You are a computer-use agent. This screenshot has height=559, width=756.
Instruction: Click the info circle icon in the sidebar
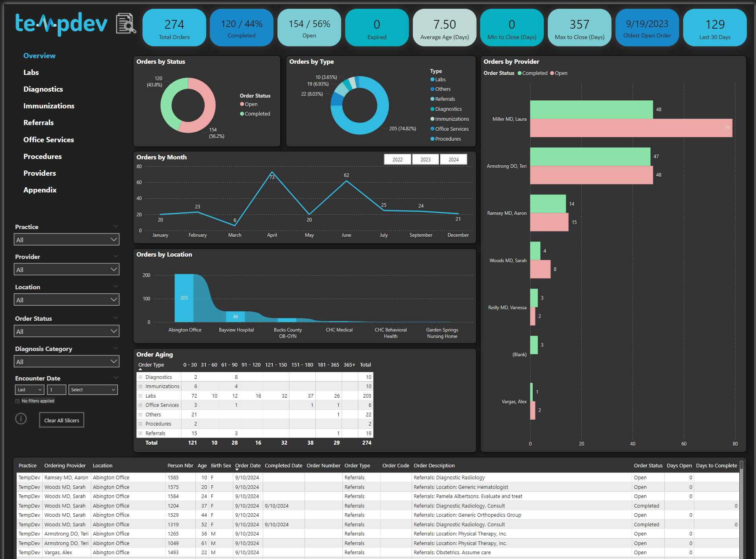click(21, 419)
